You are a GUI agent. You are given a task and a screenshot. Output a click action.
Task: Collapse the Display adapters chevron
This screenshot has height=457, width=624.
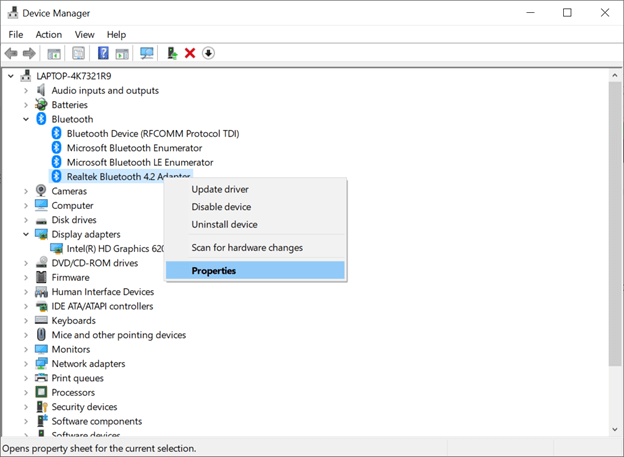click(x=26, y=234)
